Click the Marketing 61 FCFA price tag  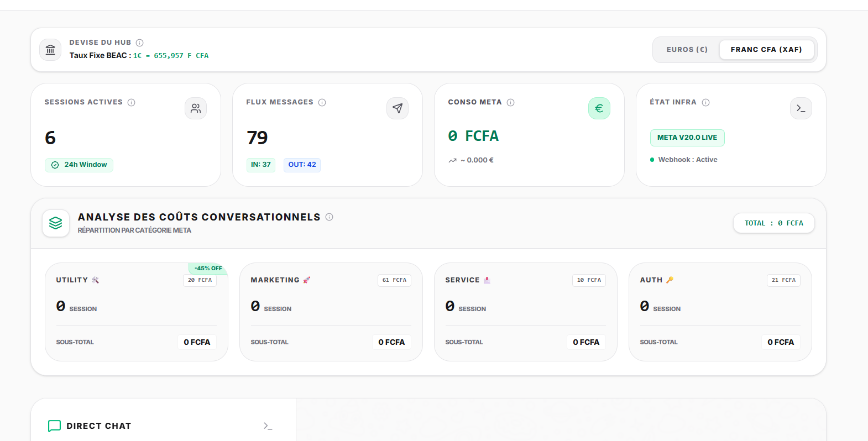pos(394,280)
